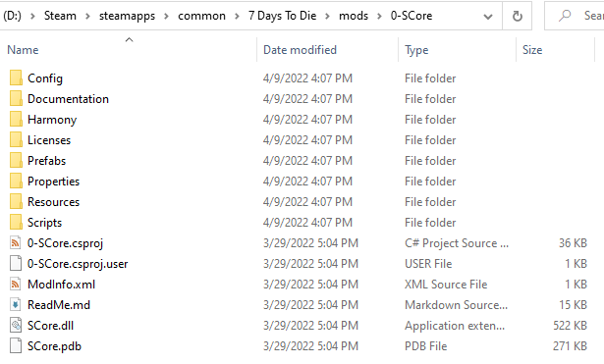Click the SCore.dll file icon
This screenshot has height=364, width=604.
pos(16,326)
